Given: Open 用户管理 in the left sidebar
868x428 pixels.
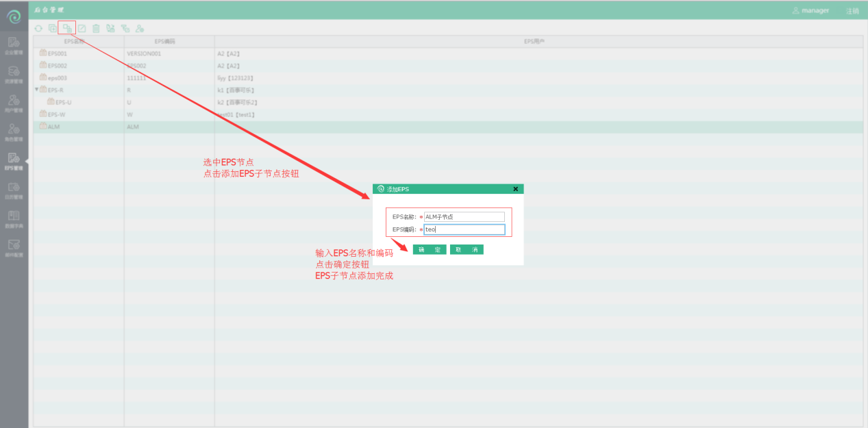Looking at the screenshot, I should [14, 103].
